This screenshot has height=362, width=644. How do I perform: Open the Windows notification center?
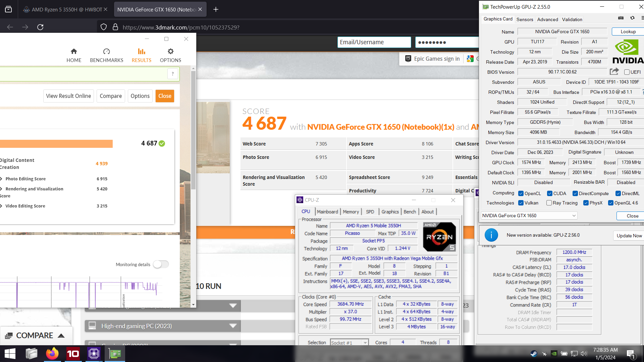coord(631,354)
